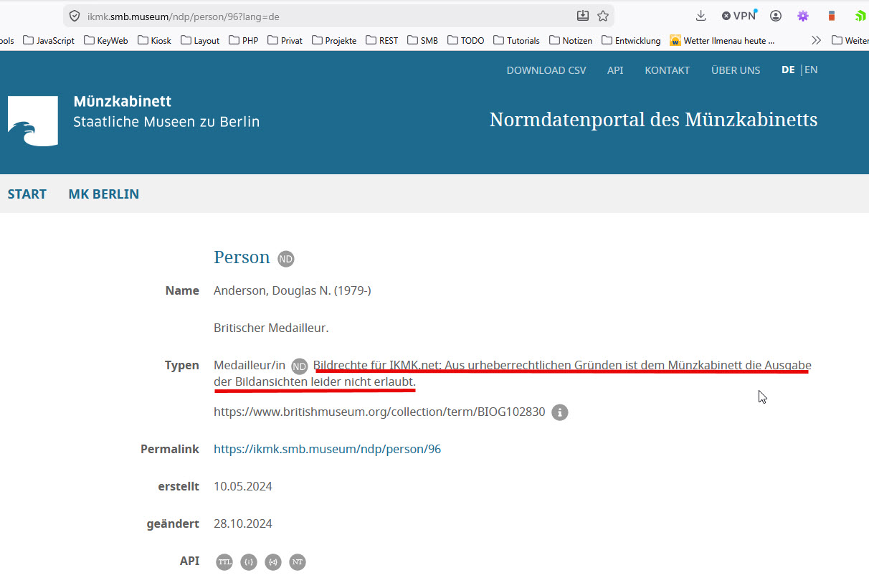Click the Münzkabinett eagle logo

tap(33, 121)
